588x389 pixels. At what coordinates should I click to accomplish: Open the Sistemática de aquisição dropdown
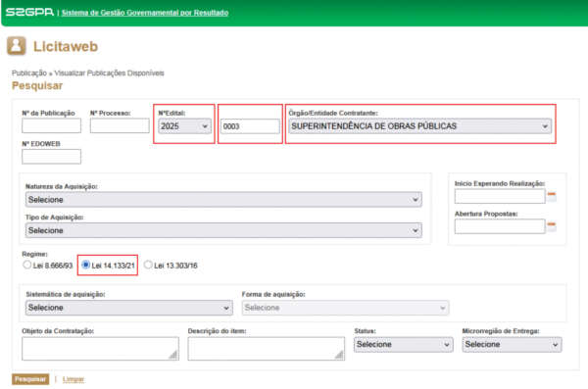(x=129, y=308)
